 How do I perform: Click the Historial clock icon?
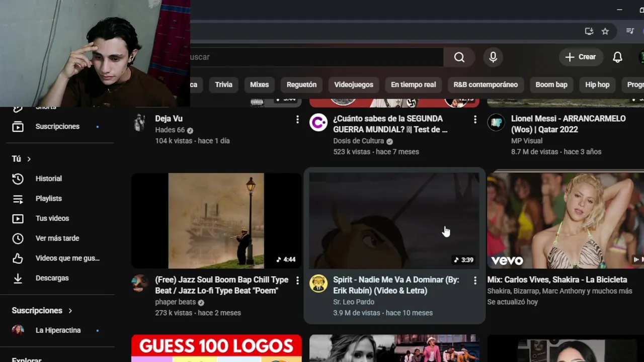18,178
